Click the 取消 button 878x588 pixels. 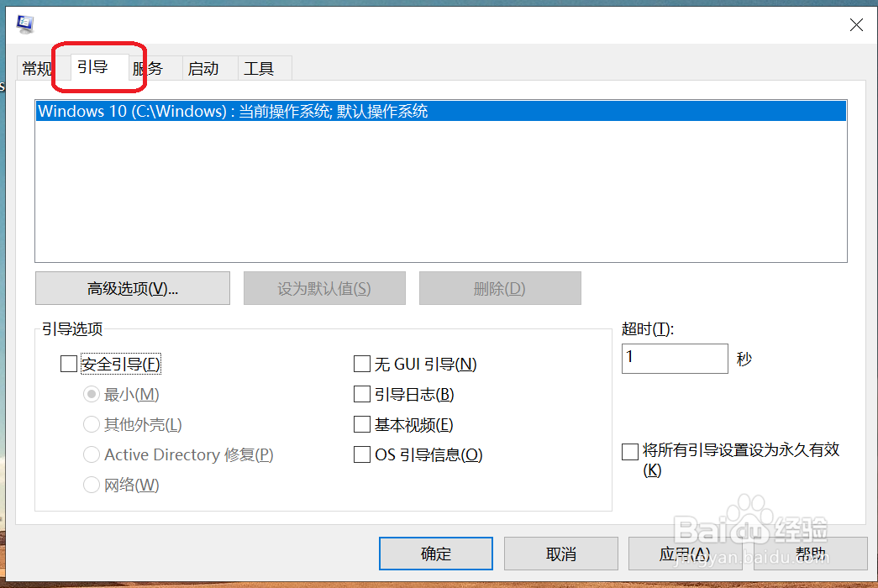click(561, 554)
